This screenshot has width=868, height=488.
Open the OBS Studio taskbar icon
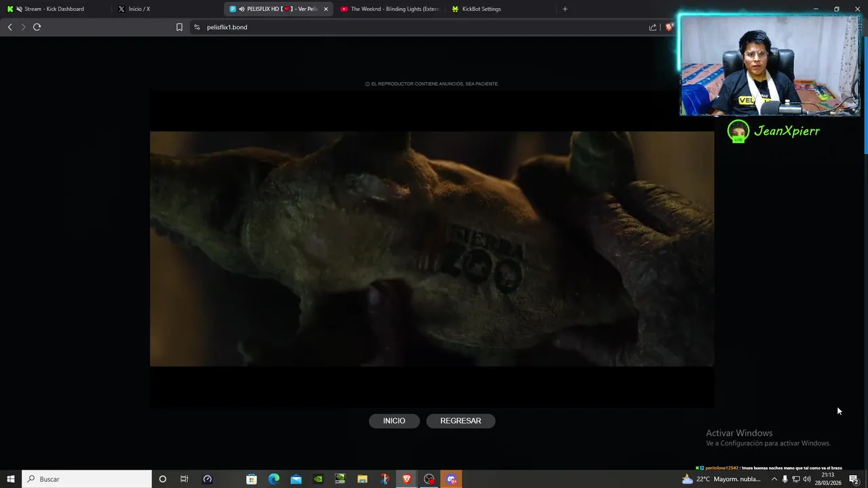click(x=429, y=479)
